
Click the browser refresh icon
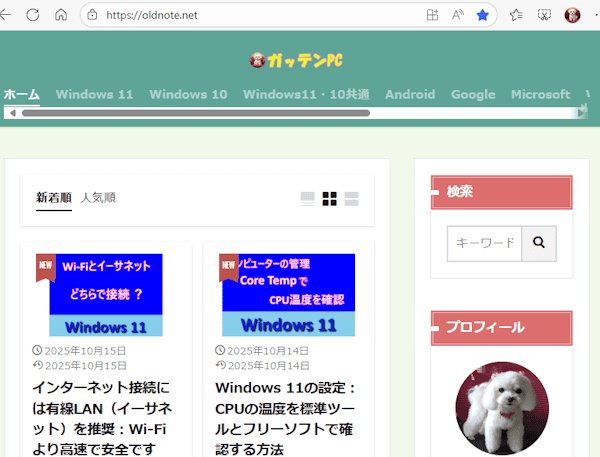click(x=33, y=15)
